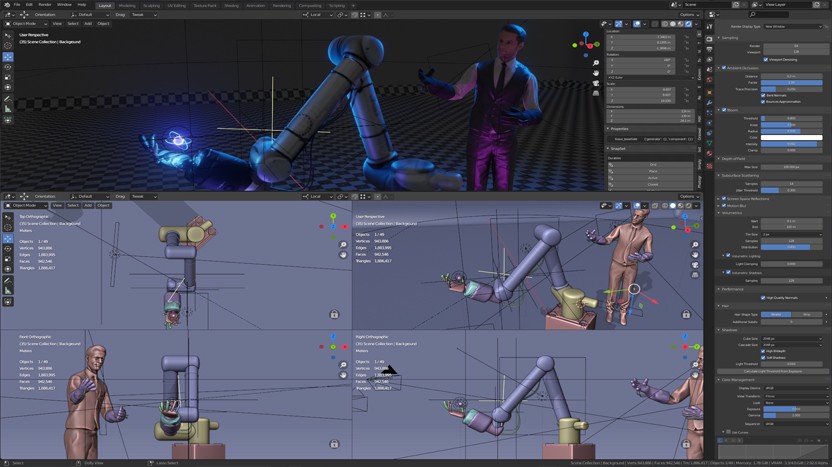This screenshot has height=467, width=832.
Task: Activate the Move tool in the toolbar
Action: 8,57
